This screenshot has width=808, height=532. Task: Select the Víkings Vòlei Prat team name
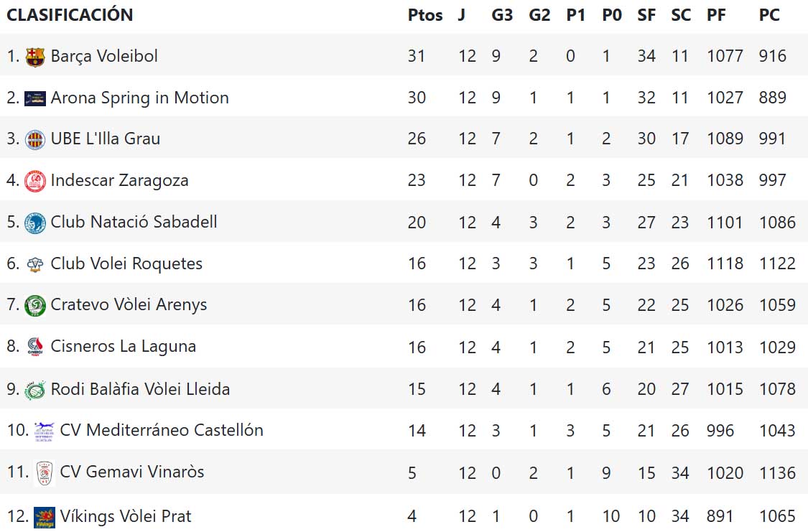coord(126,516)
